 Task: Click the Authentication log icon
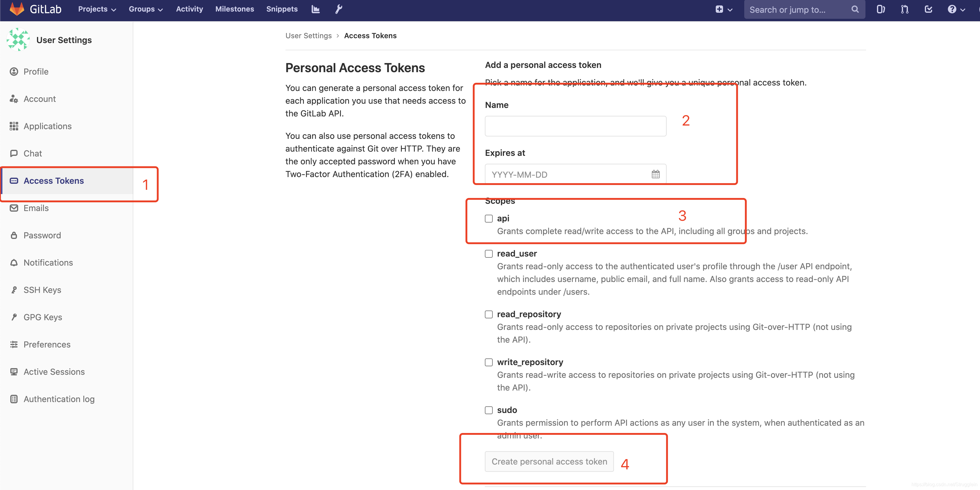pyautogui.click(x=14, y=399)
